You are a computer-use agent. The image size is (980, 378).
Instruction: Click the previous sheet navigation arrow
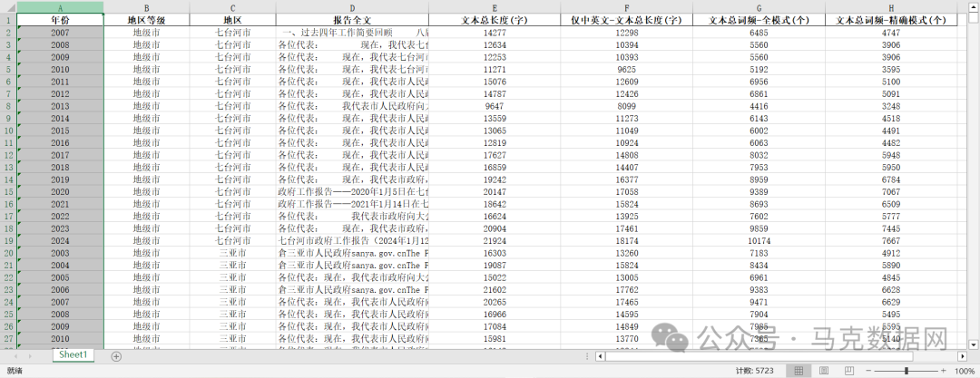click(15, 356)
